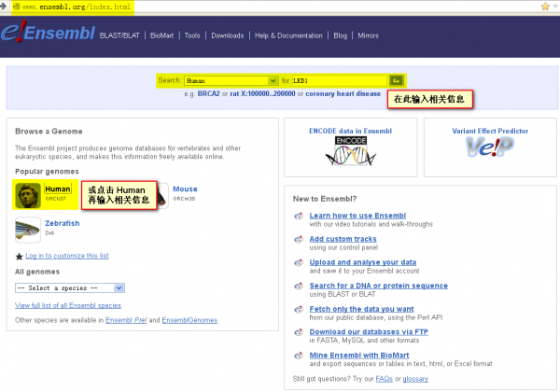Open the Downloads menu item
The height and width of the screenshot is (392, 560).
pos(228,35)
